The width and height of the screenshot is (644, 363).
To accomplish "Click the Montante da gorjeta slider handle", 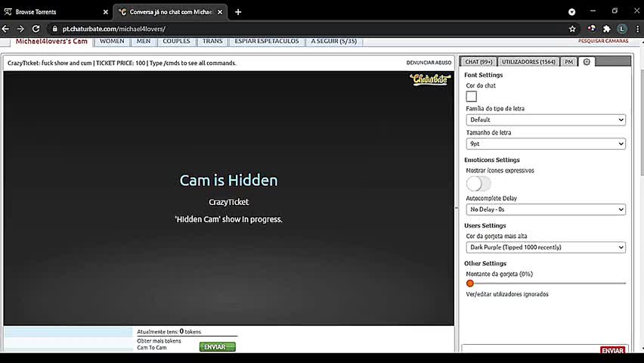I will pos(470,284).
